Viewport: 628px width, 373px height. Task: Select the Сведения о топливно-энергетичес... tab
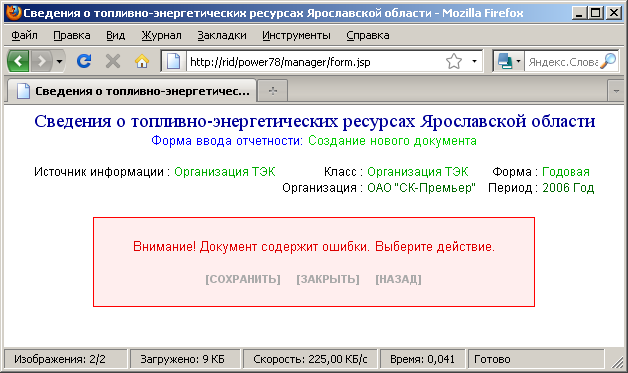click(132, 91)
